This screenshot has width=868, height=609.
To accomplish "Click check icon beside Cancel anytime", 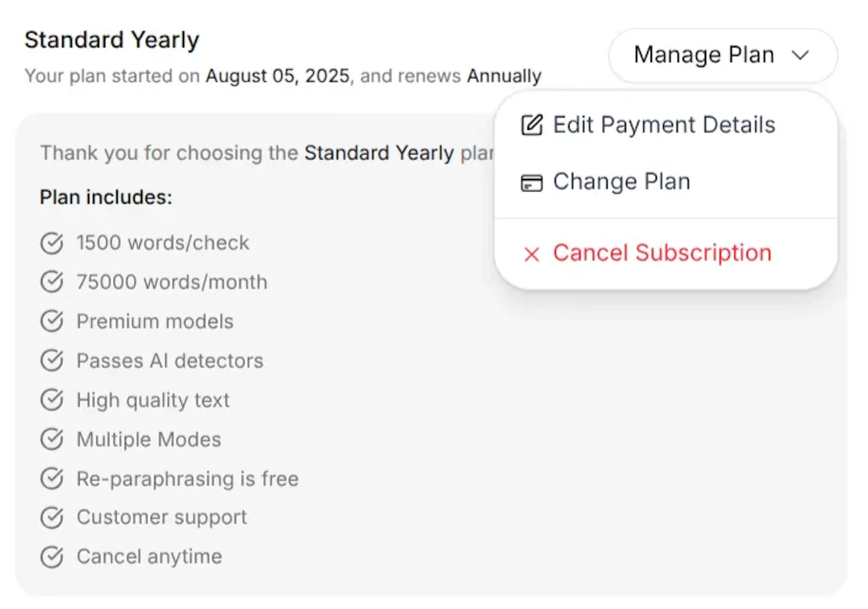I will pos(52,557).
